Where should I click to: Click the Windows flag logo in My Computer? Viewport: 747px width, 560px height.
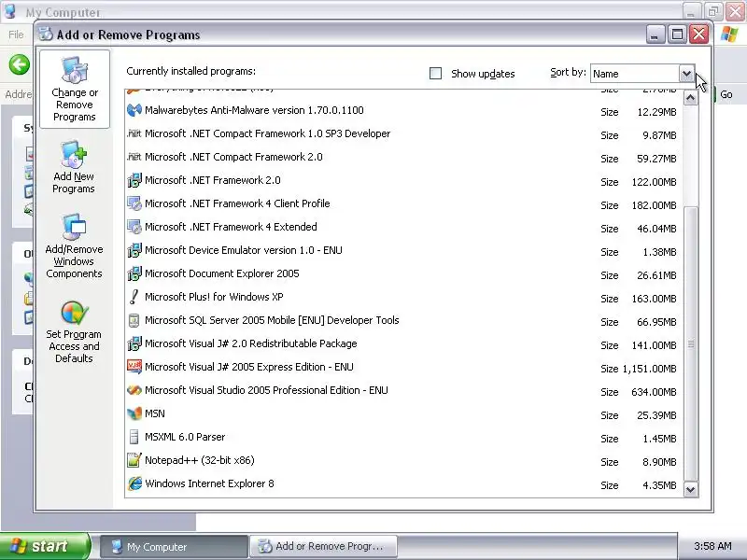coord(729,35)
